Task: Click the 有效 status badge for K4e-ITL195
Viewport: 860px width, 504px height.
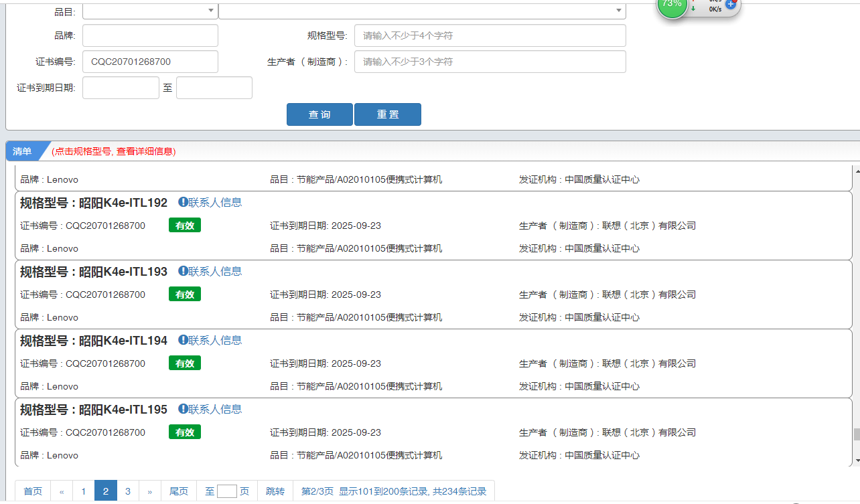Action: pyautogui.click(x=185, y=432)
